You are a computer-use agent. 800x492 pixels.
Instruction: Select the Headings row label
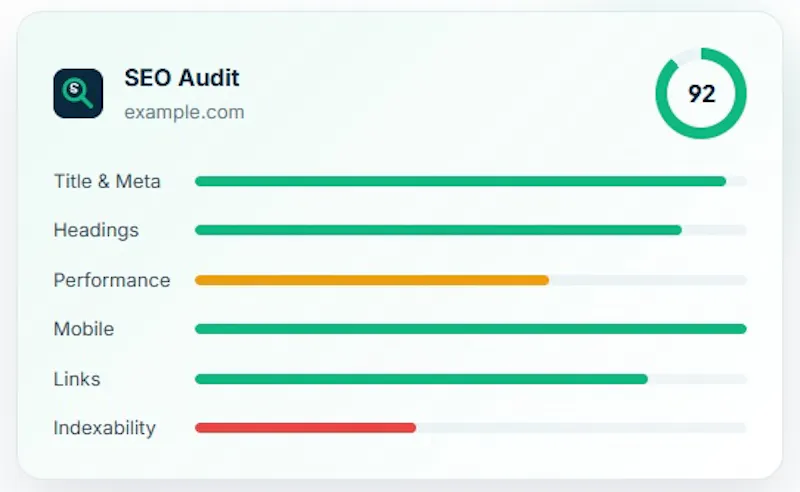pyautogui.click(x=96, y=230)
